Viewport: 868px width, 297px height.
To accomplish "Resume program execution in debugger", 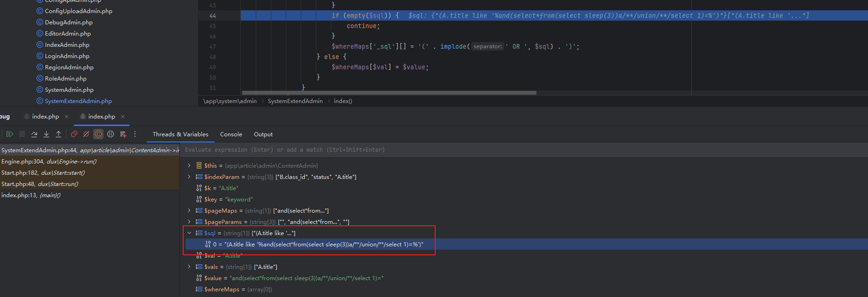I will (x=10, y=134).
